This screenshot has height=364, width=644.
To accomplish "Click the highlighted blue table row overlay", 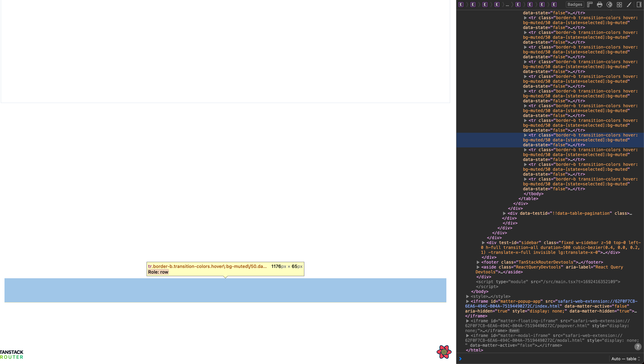I will pyautogui.click(x=225, y=290).
